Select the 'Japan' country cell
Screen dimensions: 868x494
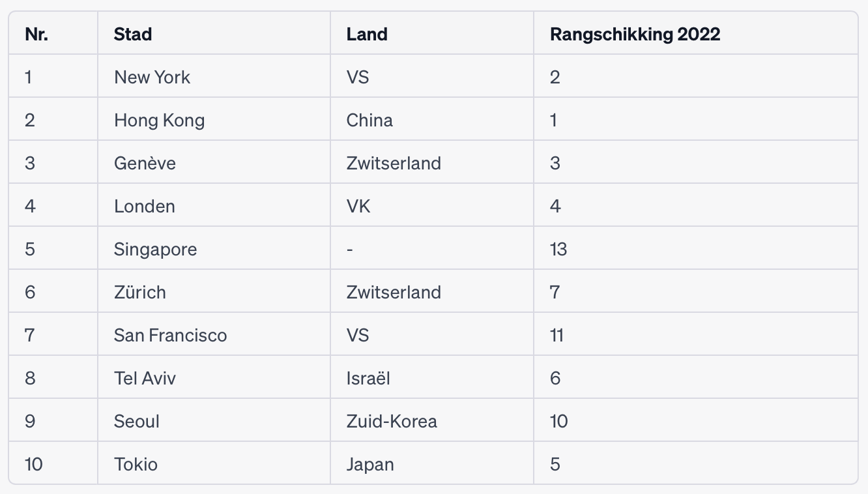[x=370, y=464]
